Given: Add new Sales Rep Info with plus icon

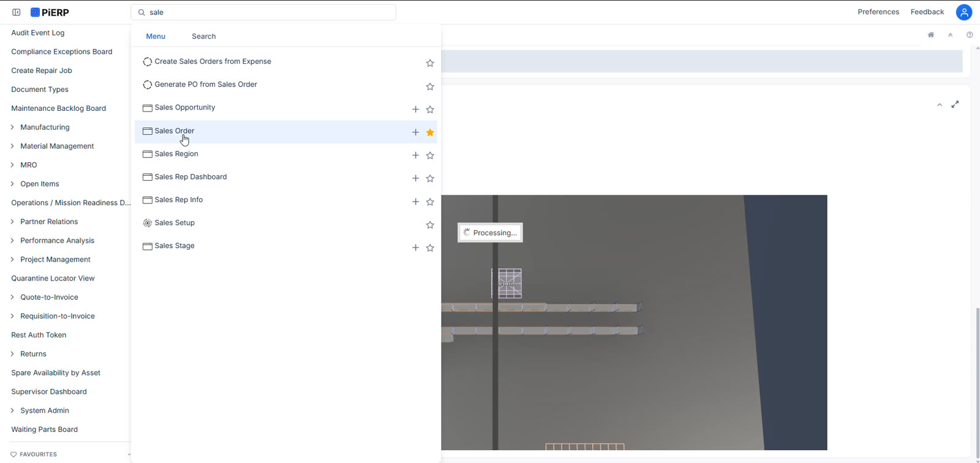Looking at the screenshot, I should tap(415, 201).
